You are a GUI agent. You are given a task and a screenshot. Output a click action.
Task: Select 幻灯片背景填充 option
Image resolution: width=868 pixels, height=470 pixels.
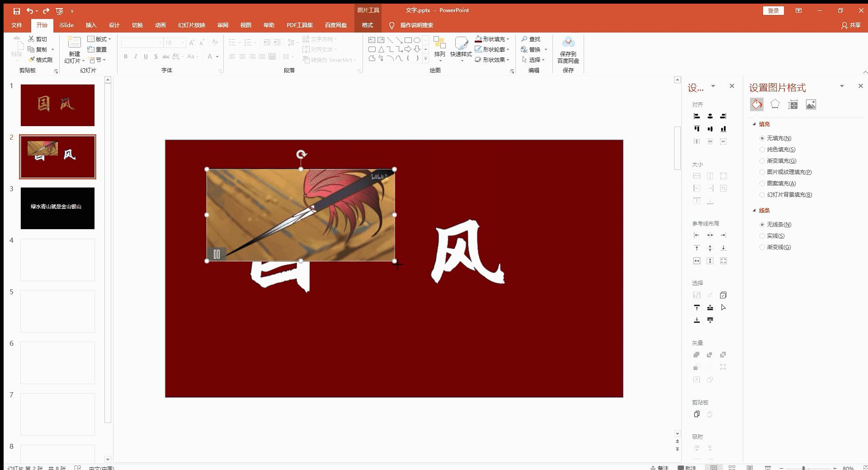coord(786,195)
